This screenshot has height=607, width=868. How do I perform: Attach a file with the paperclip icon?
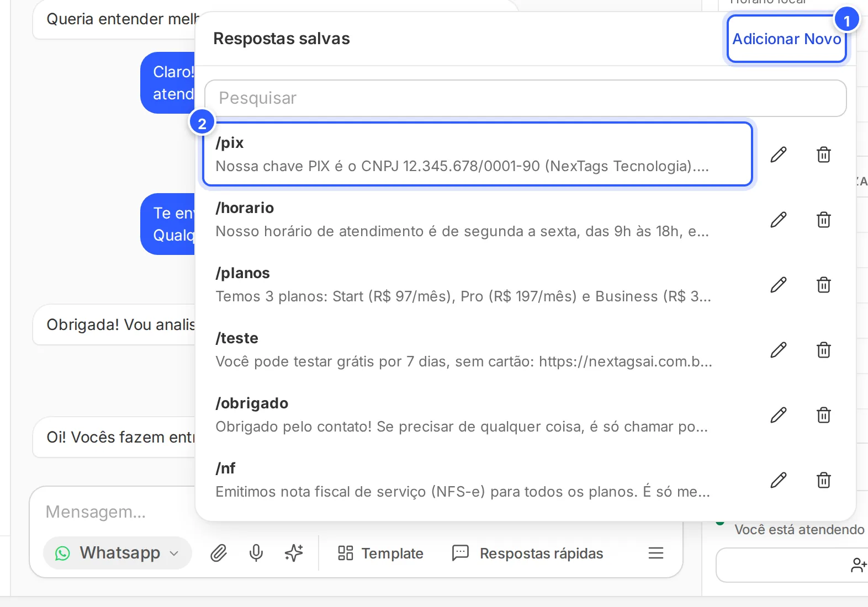pos(219,553)
